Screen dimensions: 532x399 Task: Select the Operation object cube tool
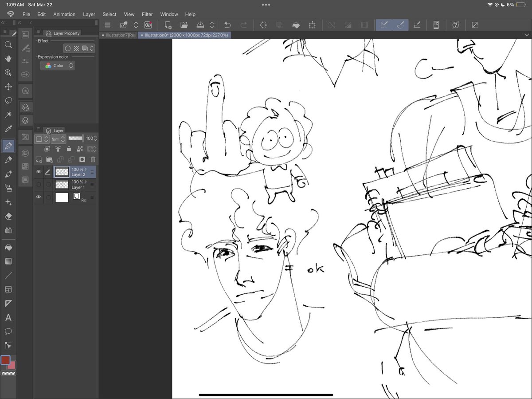8,72
